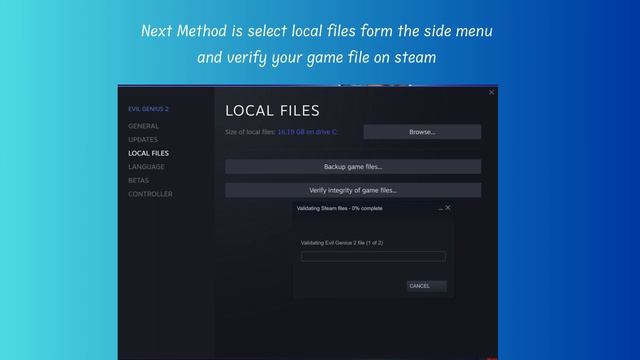
Task: Go to the Betas tab
Action: pos(138,180)
